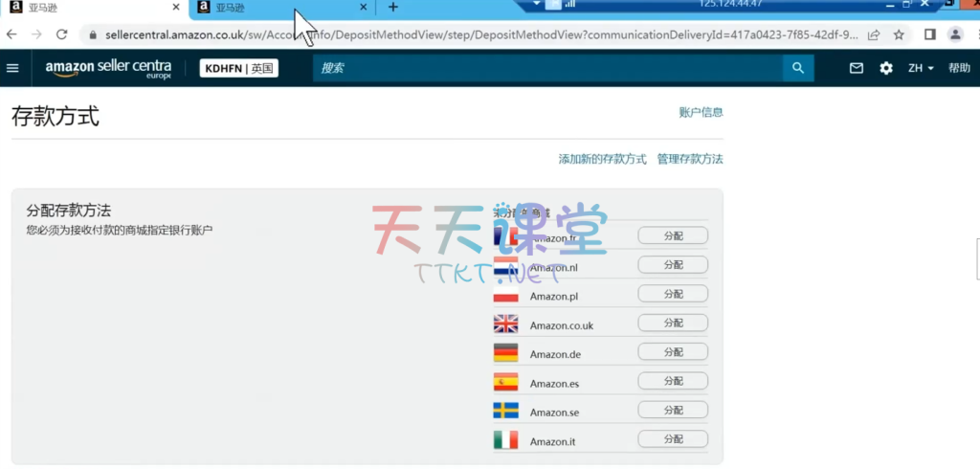
Task: Click the browser reload icon
Action: (x=62, y=34)
